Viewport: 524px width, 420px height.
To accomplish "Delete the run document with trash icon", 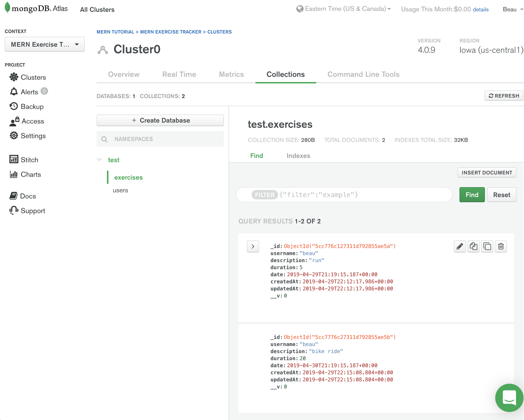I will click(x=501, y=246).
